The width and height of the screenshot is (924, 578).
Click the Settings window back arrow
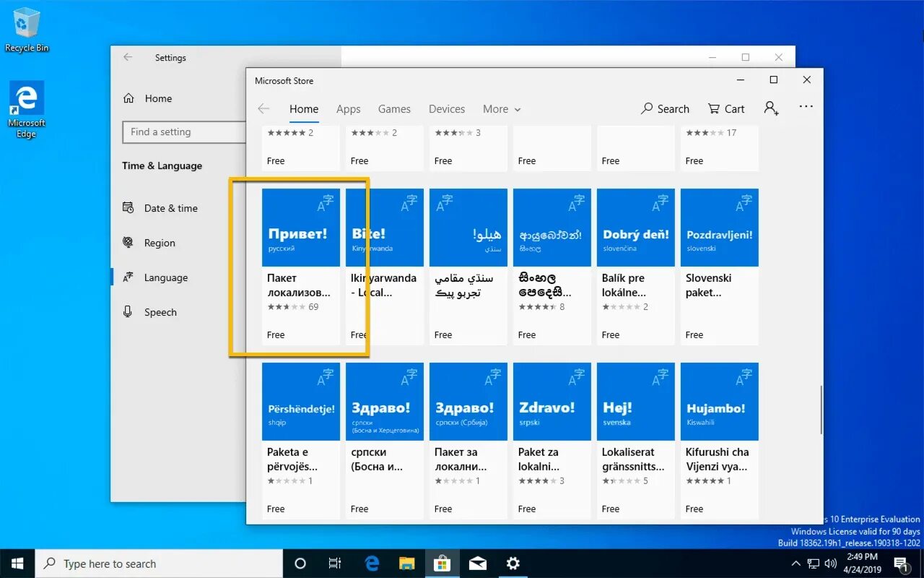click(x=128, y=58)
